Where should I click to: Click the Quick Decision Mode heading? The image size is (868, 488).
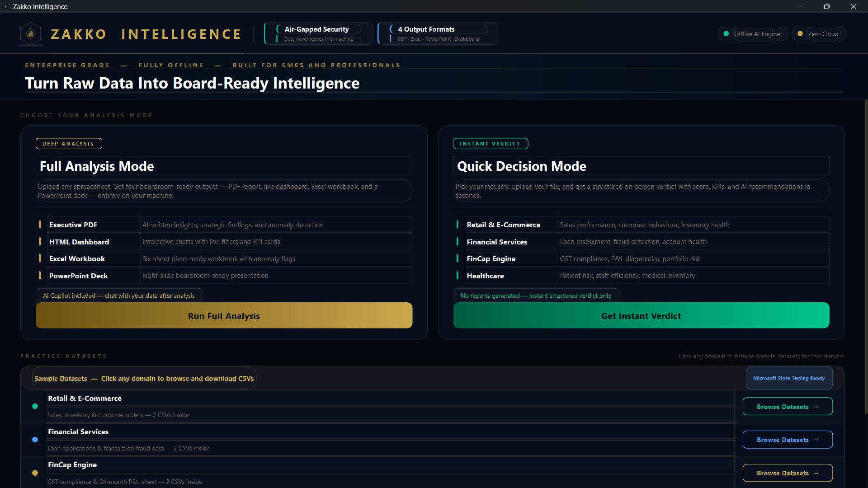(522, 166)
